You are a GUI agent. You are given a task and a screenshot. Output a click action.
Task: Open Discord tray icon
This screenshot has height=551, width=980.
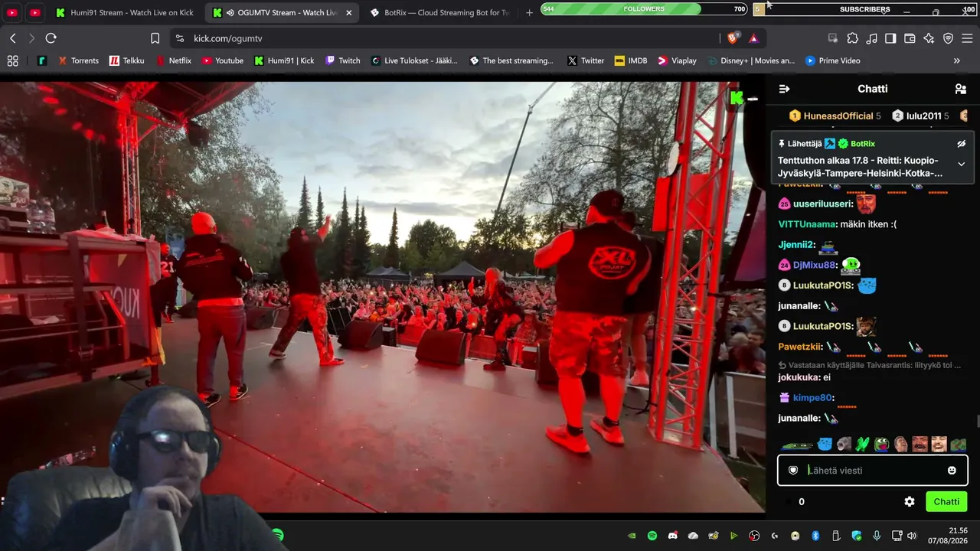[x=673, y=536]
